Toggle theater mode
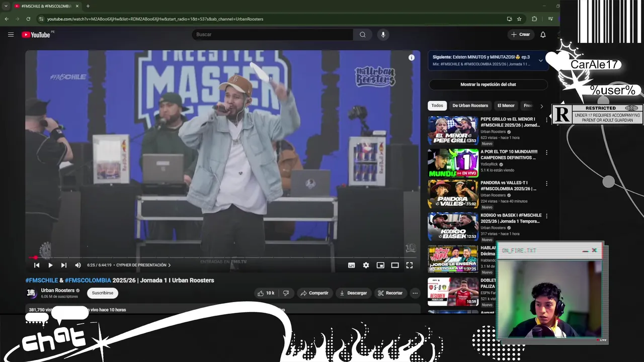 pyautogui.click(x=395, y=265)
